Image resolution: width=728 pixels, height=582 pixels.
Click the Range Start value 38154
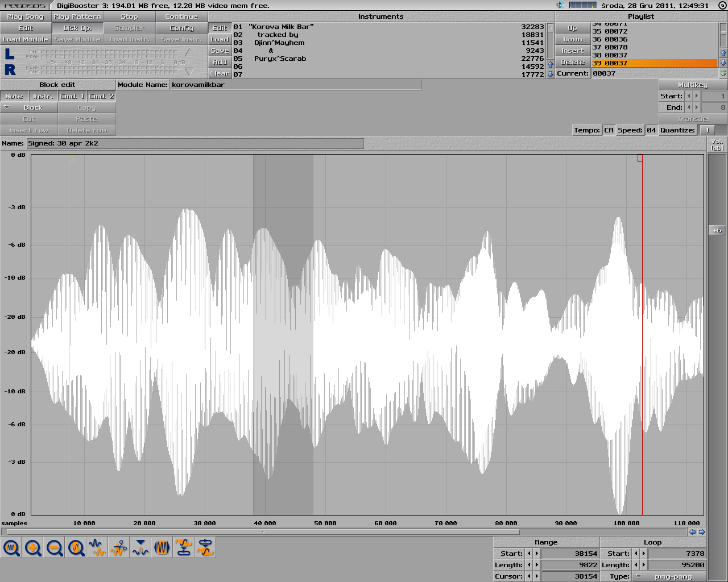tap(570, 554)
